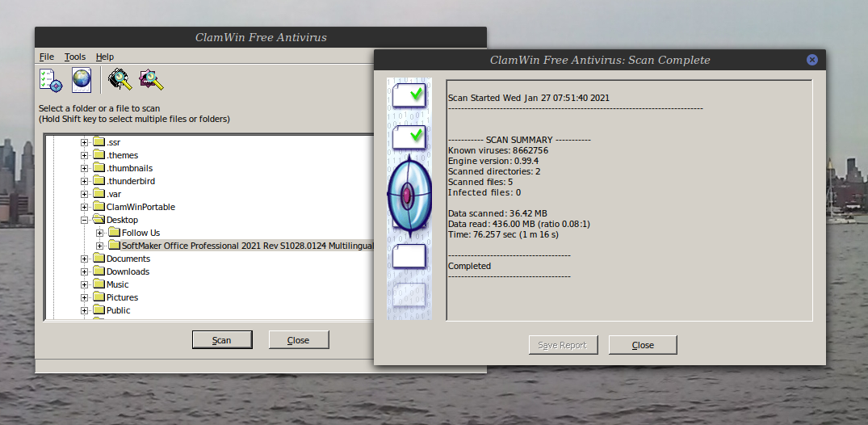Click the folder icon beside .thumbnails

click(x=99, y=167)
